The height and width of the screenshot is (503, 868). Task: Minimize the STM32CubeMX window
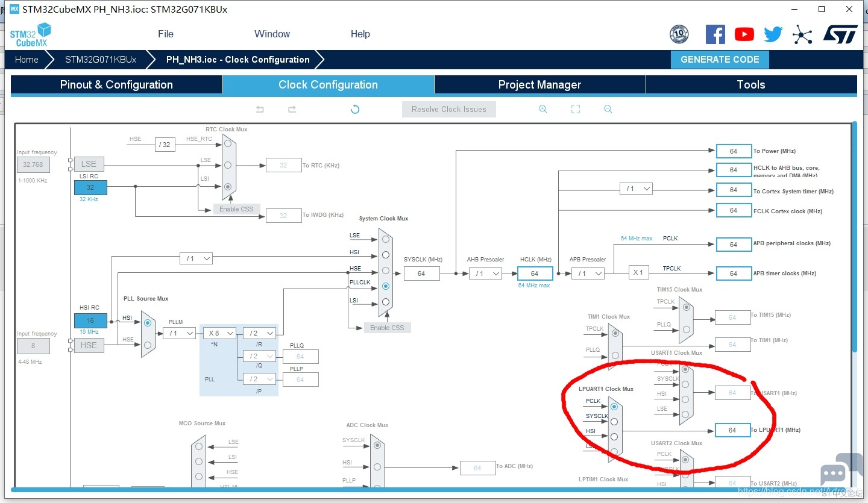tap(794, 9)
